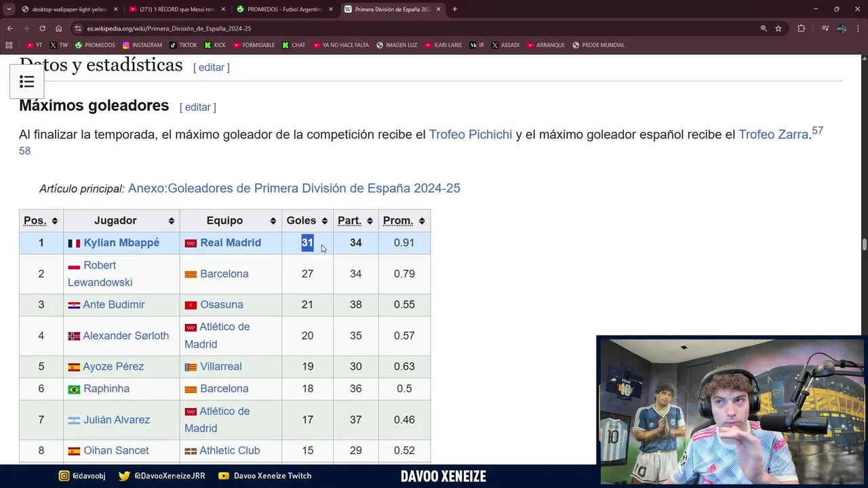Edit the Máximos goleadores section
Viewport: 868px width, 488px height.
tap(198, 107)
